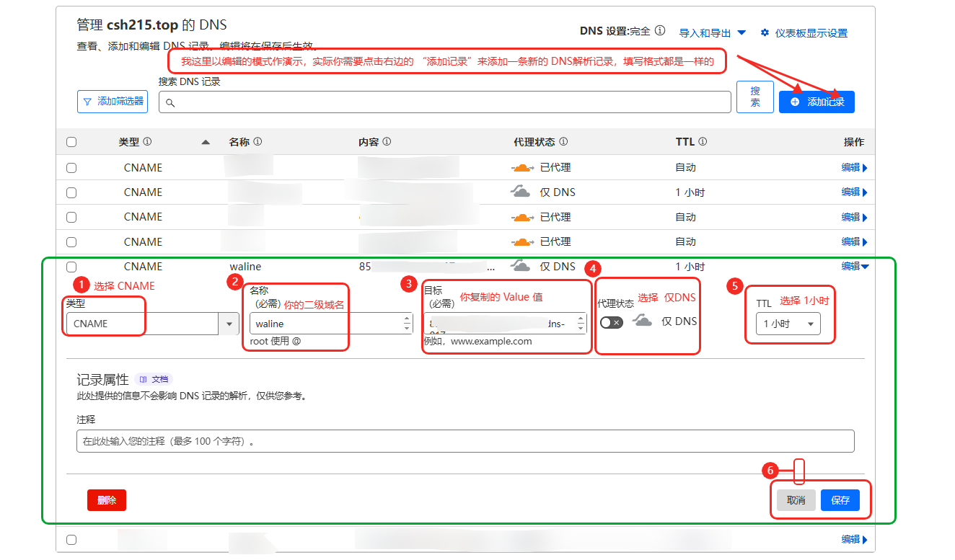This screenshot has height=560, width=955.
Task: Click info icon next to 内容 header
Action: pos(387,143)
